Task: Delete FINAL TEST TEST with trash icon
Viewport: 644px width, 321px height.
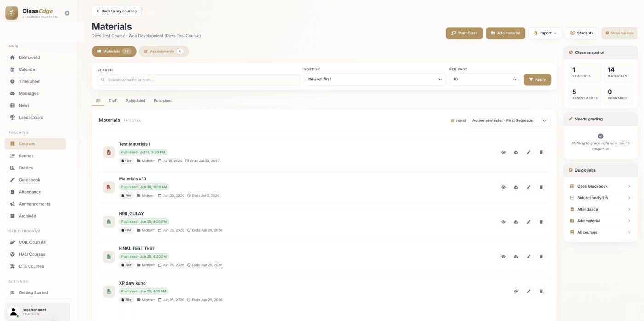Action: tap(541, 257)
